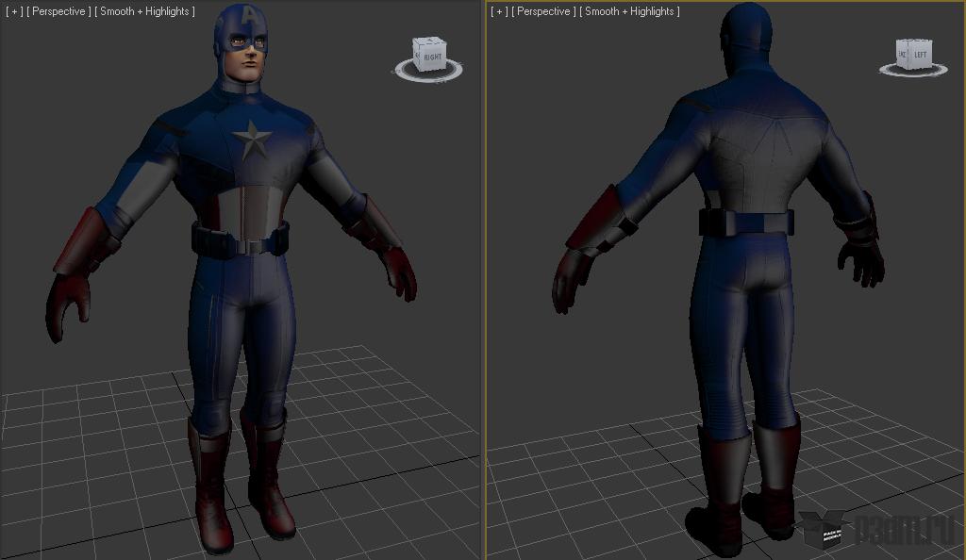Viewport: 966px width, 560px height.
Task: Click the narrow side face of the left ViewCube
Action: [417, 56]
